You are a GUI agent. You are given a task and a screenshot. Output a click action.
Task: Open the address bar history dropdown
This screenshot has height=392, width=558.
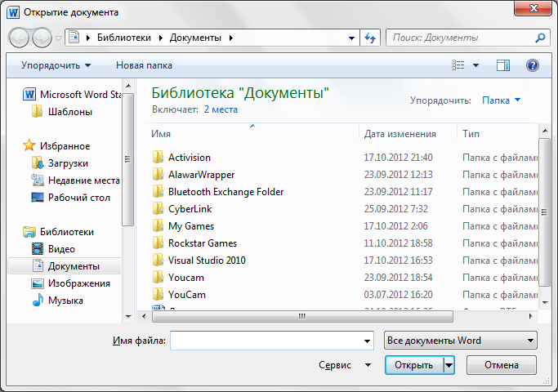coord(351,38)
